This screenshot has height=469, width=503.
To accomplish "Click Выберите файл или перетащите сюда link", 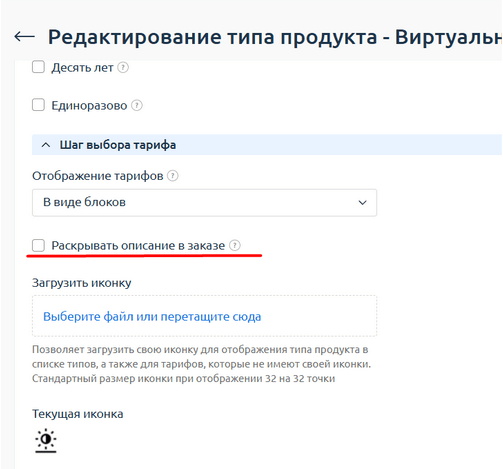I will (x=152, y=316).
